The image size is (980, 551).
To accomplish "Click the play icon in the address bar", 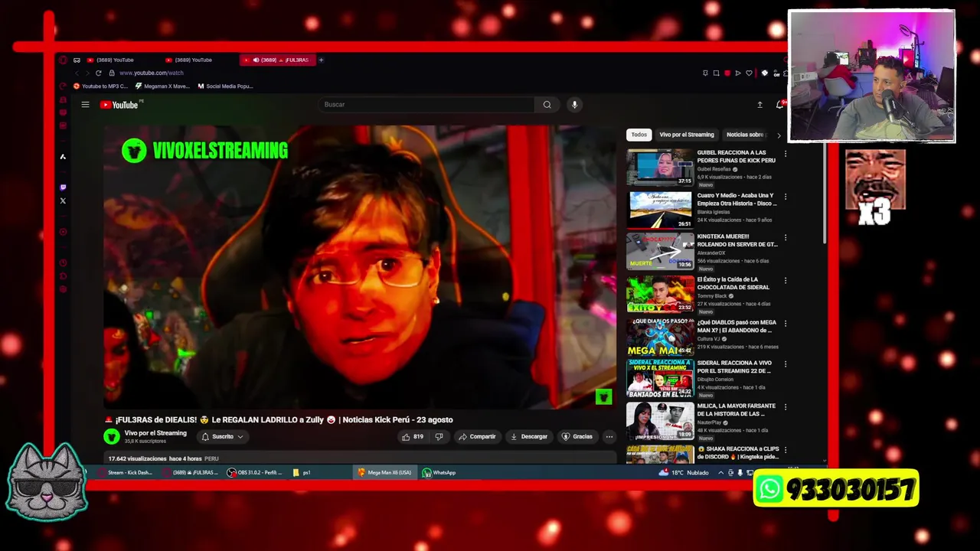I will (738, 73).
